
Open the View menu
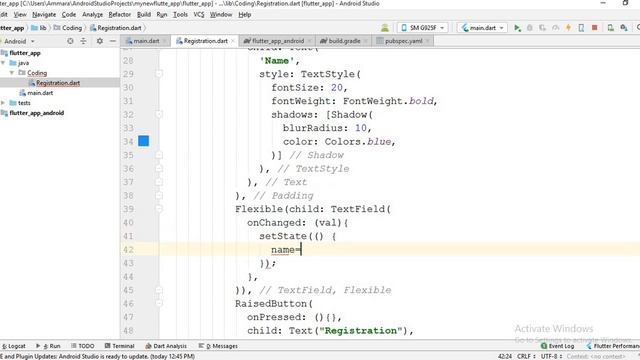[20, 15]
